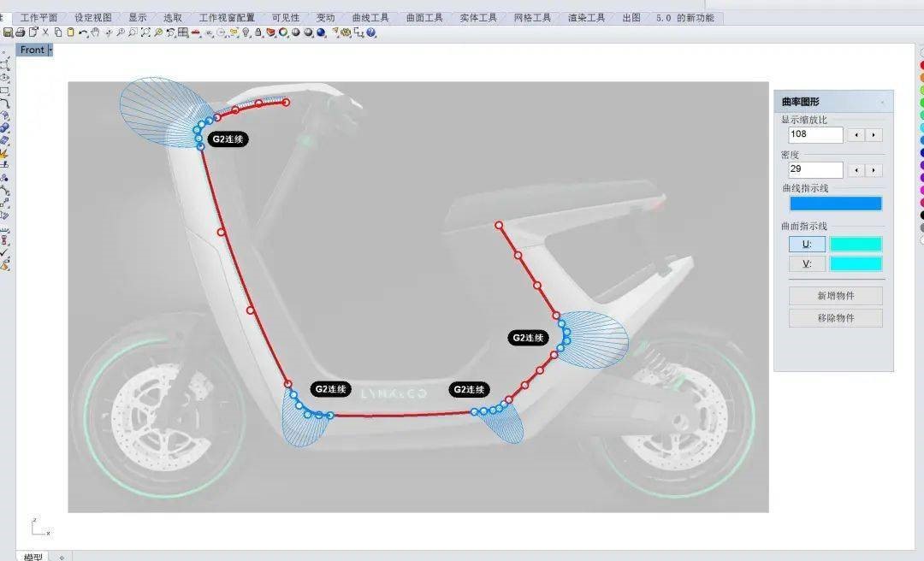This screenshot has height=561, width=924.
Task: Click the Print icon
Action: tap(20, 32)
